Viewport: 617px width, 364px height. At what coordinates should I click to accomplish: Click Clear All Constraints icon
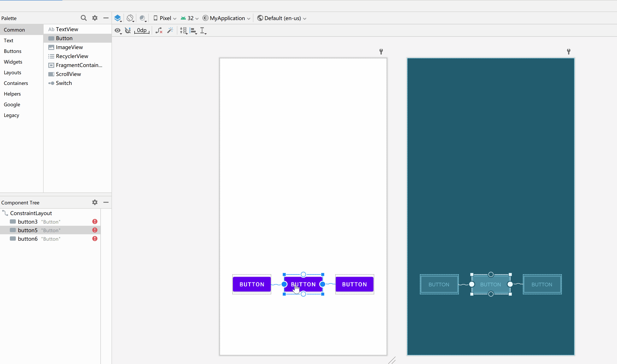(159, 31)
